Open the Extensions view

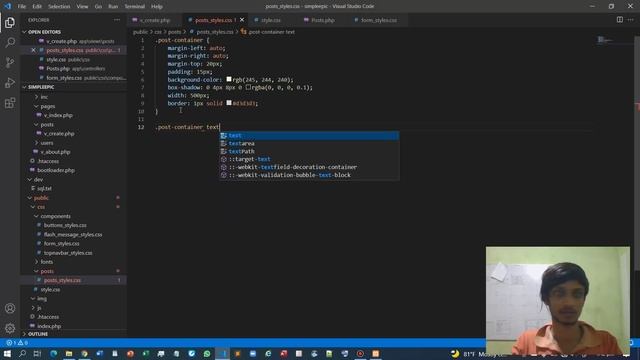click(10, 102)
